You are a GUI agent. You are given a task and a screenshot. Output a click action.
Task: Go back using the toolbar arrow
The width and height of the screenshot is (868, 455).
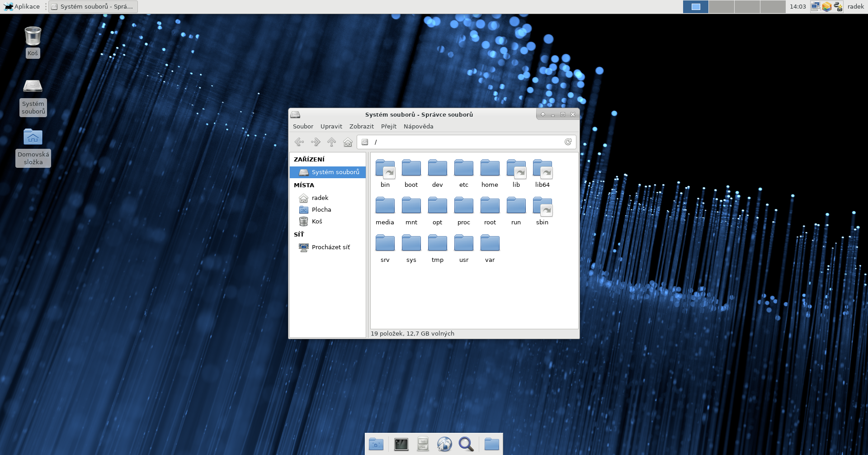tap(299, 142)
